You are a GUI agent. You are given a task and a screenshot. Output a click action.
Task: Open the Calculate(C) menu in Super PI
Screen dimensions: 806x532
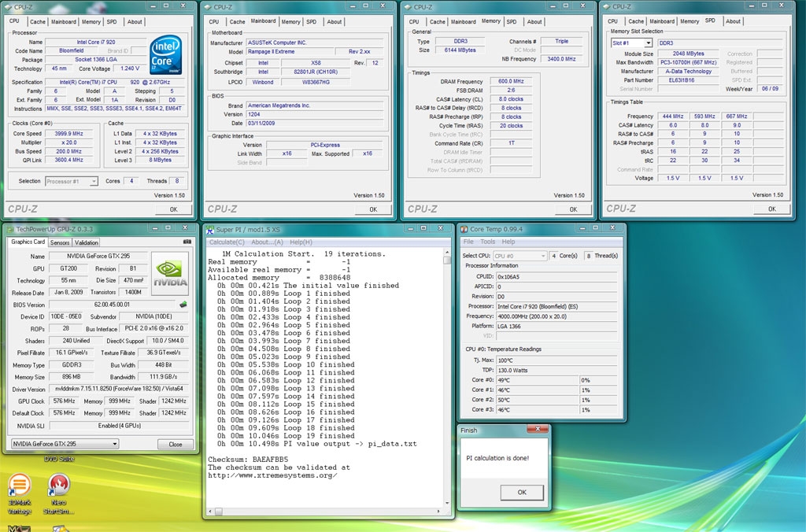227,242
